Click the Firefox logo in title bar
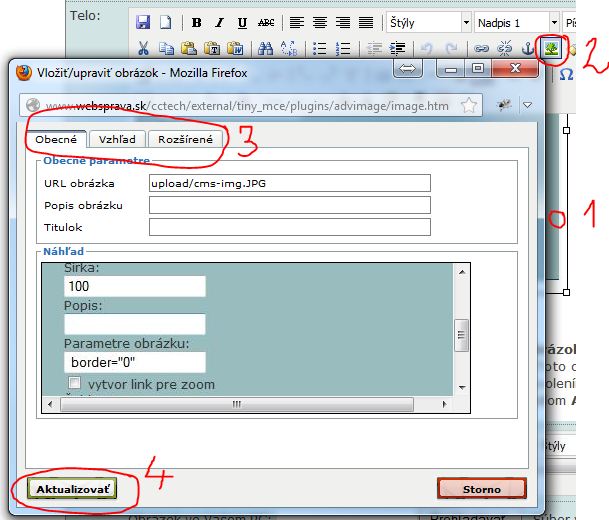609x520 pixels. [x=24, y=73]
